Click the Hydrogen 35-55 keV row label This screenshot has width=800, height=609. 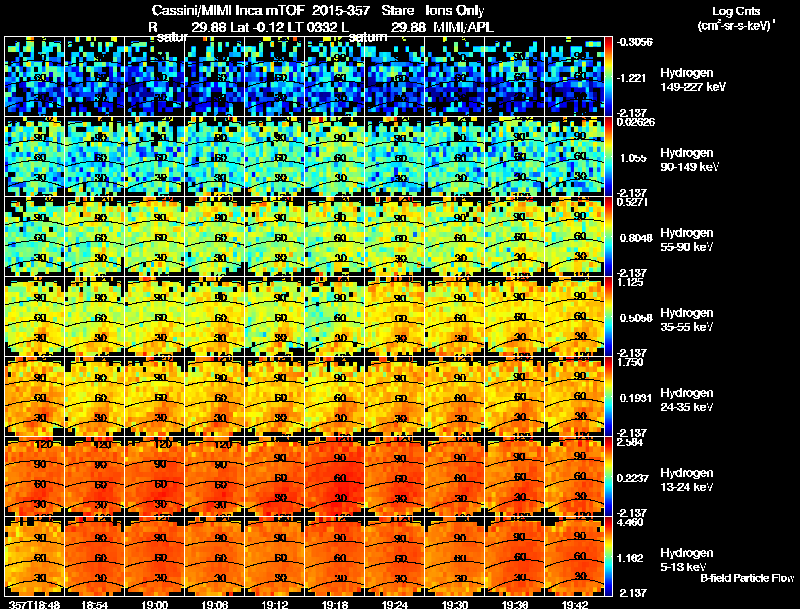tap(687, 320)
